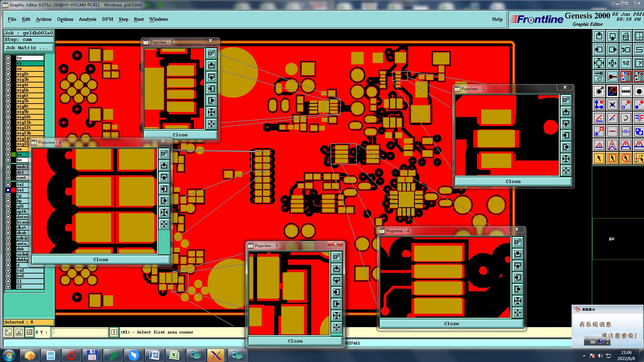Open the Analysis menu
This screenshot has height=362, width=644.
[87, 19]
